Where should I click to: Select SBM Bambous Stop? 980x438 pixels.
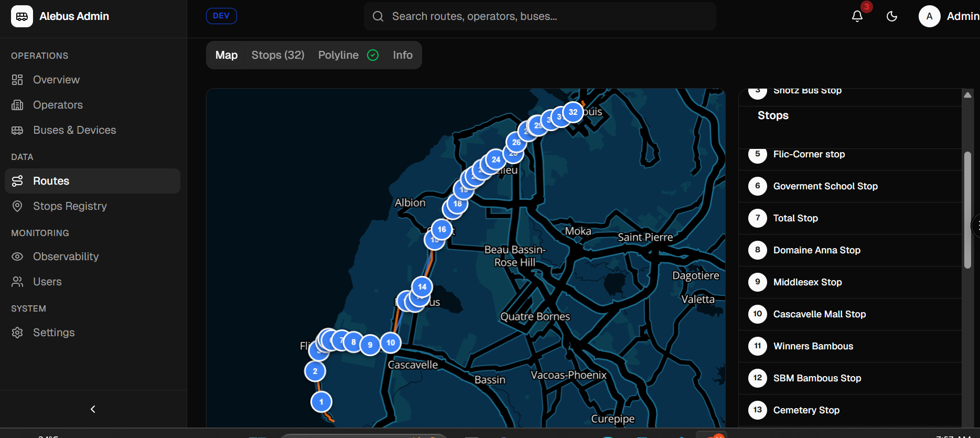pos(850,378)
